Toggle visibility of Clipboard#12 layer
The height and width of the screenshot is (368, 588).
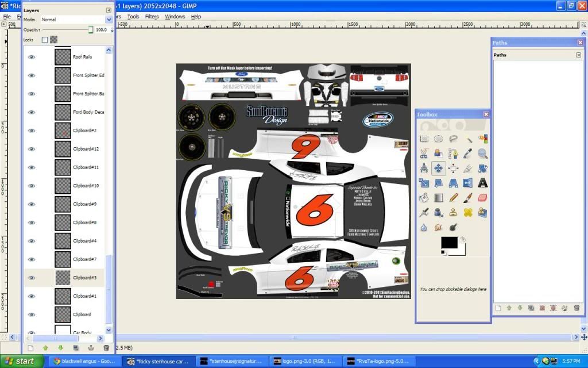32,149
